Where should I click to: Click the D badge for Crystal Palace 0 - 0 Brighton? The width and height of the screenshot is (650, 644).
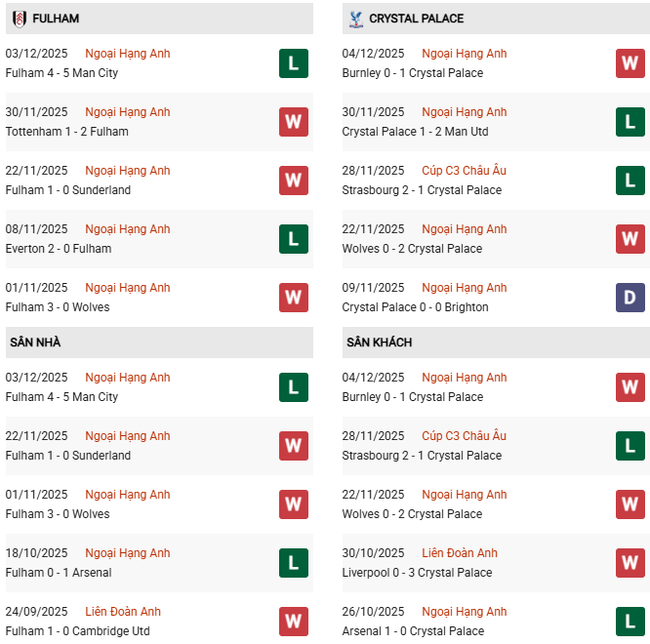coord(630,298)
